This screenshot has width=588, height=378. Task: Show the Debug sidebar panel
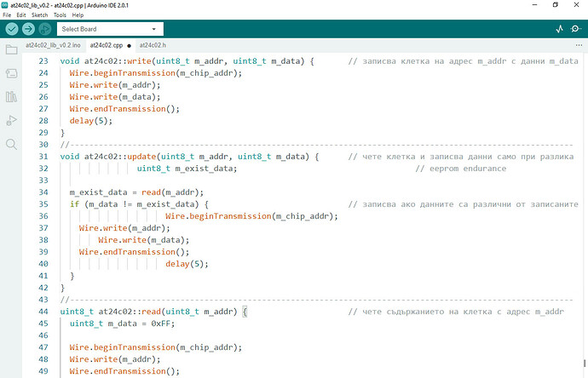coord(11,121)
